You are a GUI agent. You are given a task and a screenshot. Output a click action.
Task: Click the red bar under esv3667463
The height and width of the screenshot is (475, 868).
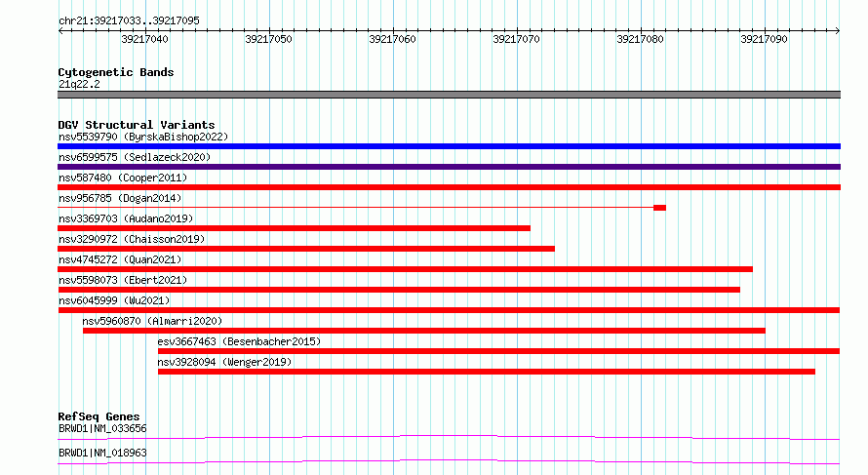click(498, 351)
